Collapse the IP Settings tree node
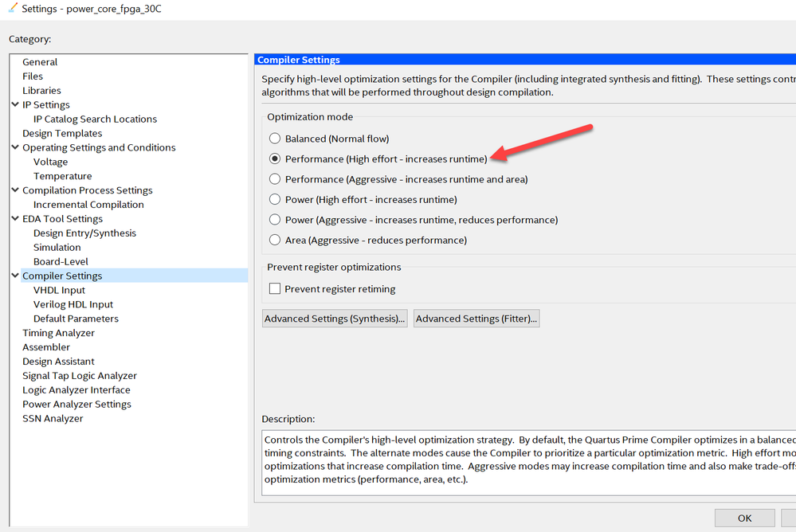Viewport: 796px width, 532px height. click(x=15, y=105)
